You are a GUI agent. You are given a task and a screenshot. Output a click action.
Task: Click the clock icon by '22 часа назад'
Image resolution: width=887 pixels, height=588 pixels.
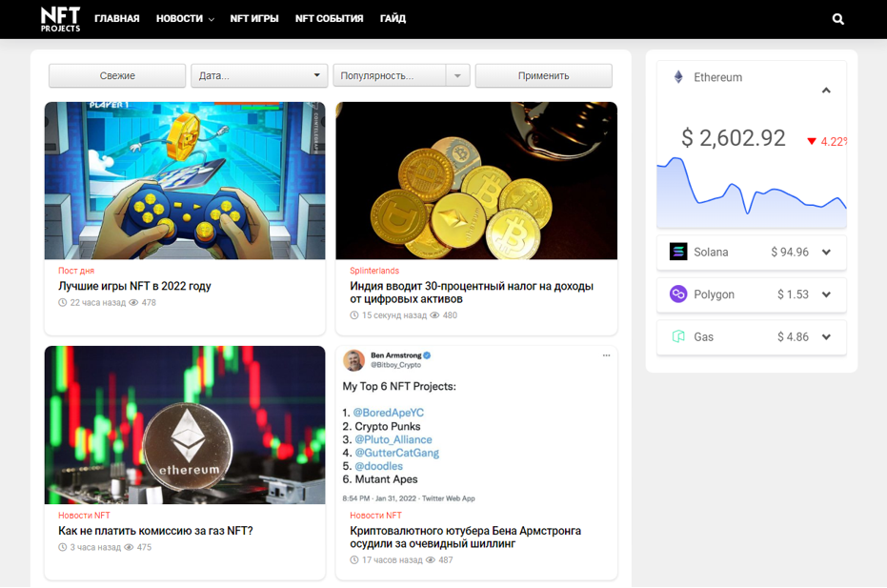63,303
